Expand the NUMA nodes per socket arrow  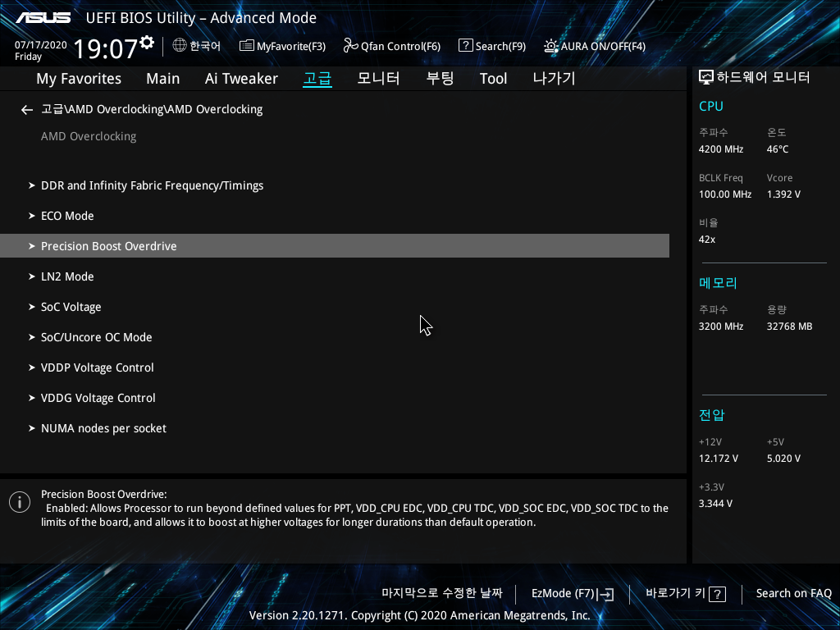pyautogui.click(x=32, y=428)
